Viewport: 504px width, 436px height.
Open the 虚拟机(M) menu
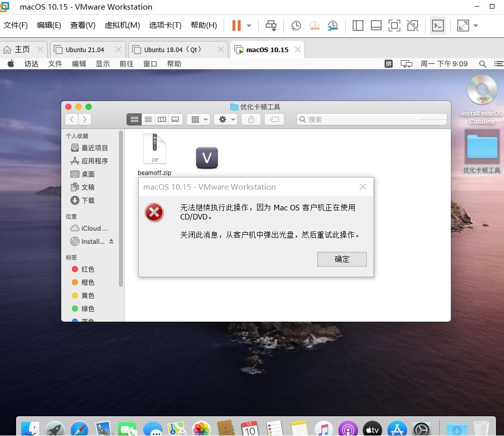point(122,25)
